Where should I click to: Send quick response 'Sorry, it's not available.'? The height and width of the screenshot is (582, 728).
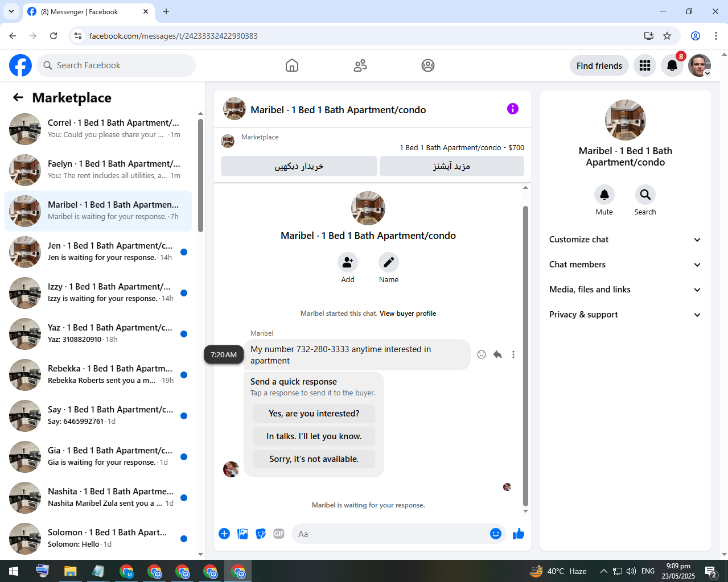314,459
